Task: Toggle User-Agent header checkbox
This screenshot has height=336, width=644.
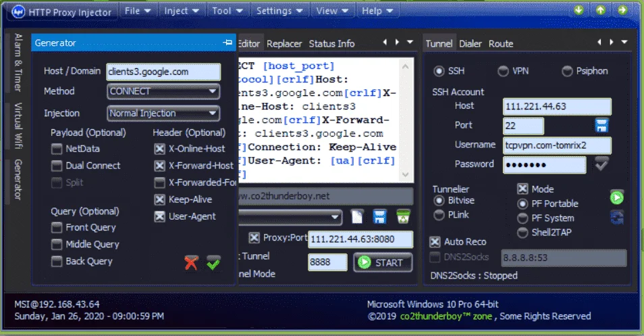Action: pos(159,216)
